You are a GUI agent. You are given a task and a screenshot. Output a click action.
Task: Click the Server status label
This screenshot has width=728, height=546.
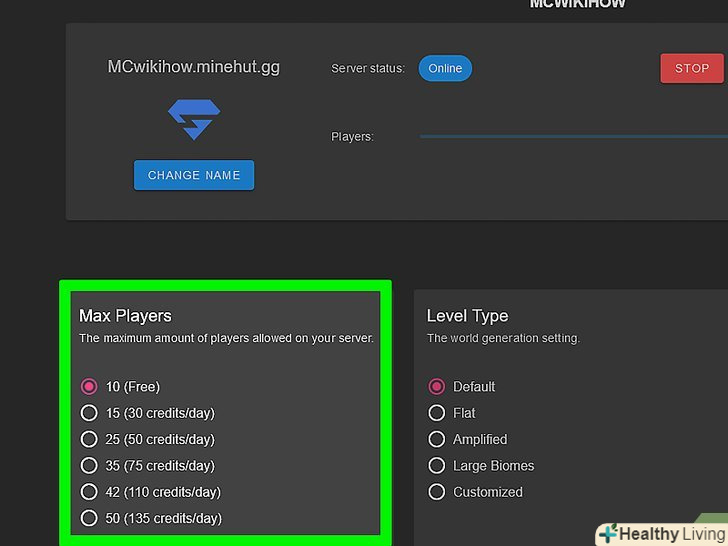click(x=368, y=68)
